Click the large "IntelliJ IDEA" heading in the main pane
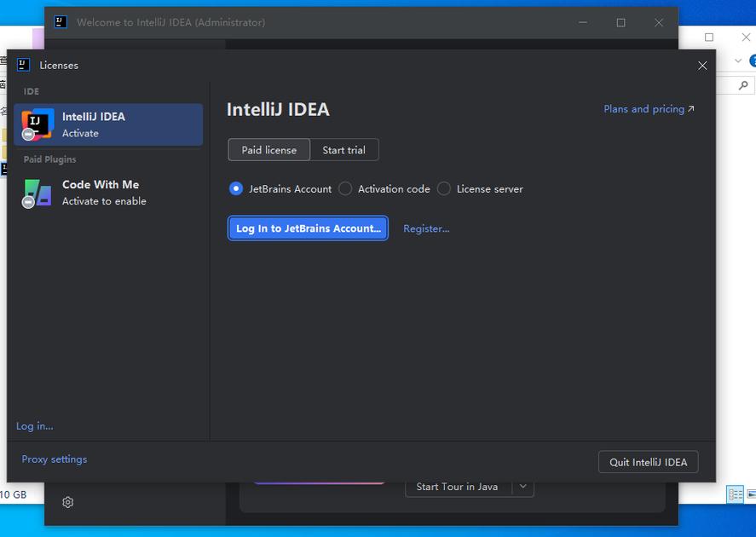 278,109
